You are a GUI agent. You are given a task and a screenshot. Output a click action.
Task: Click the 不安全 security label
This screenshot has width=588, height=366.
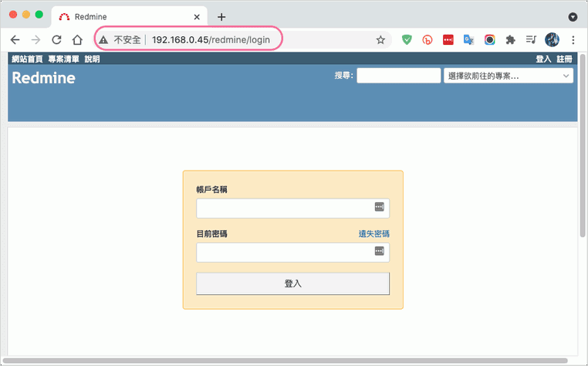tap(127, 40)
